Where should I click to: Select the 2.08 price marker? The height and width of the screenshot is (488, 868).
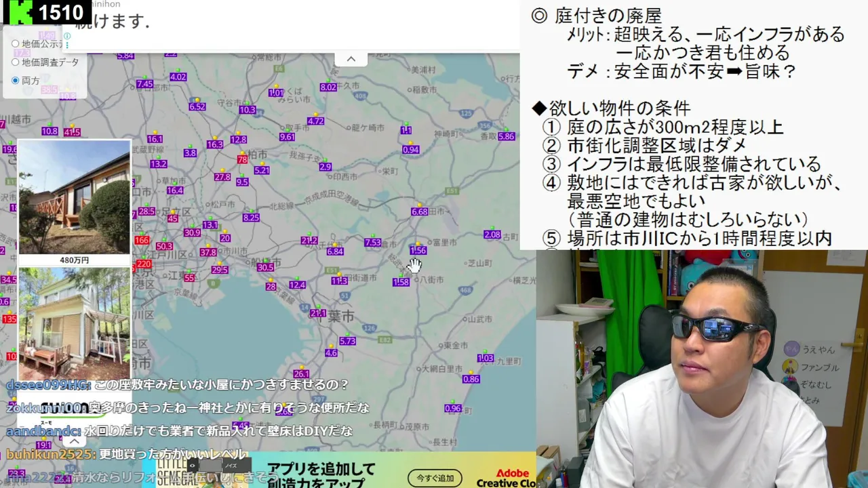click(492, 235)
